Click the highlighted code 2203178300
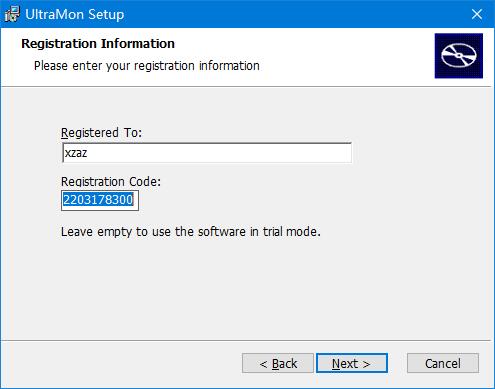495x389 pixels. (x=98, y=200)
